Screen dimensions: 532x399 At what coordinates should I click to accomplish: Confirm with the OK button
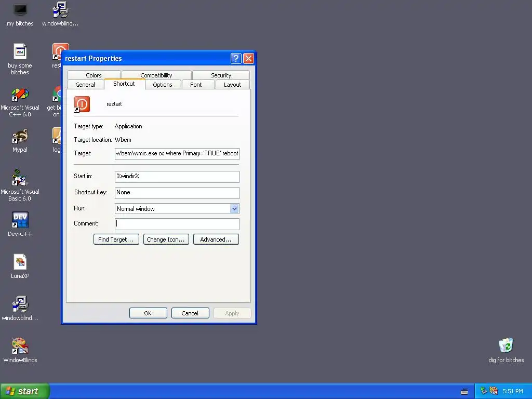click(148, 313)
